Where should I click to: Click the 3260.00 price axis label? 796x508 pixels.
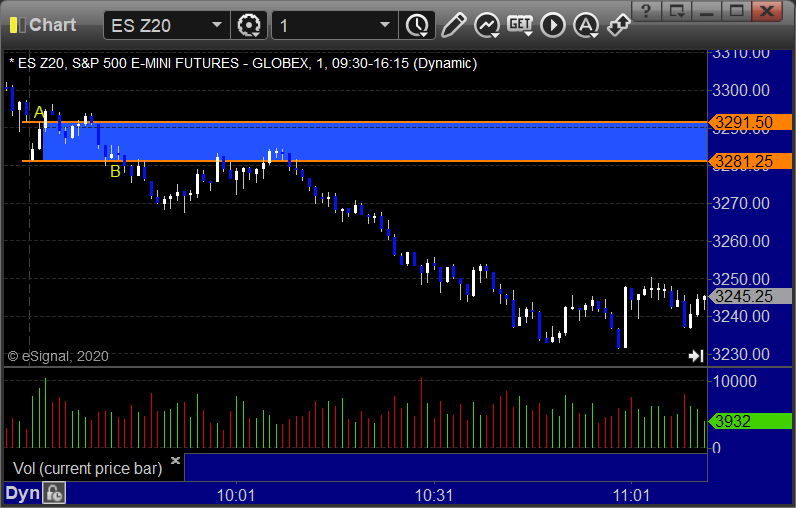pyautogui.click(x=741, y=241)
